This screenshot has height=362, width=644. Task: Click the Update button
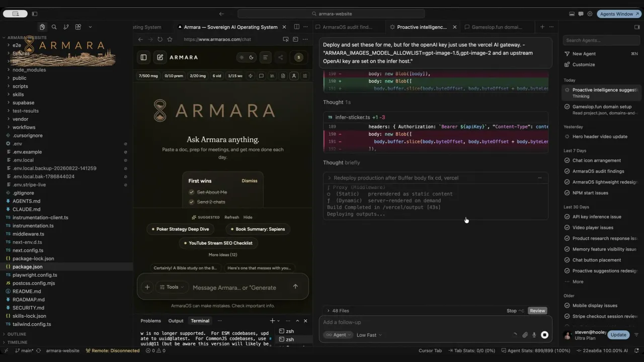click(618, 335)
